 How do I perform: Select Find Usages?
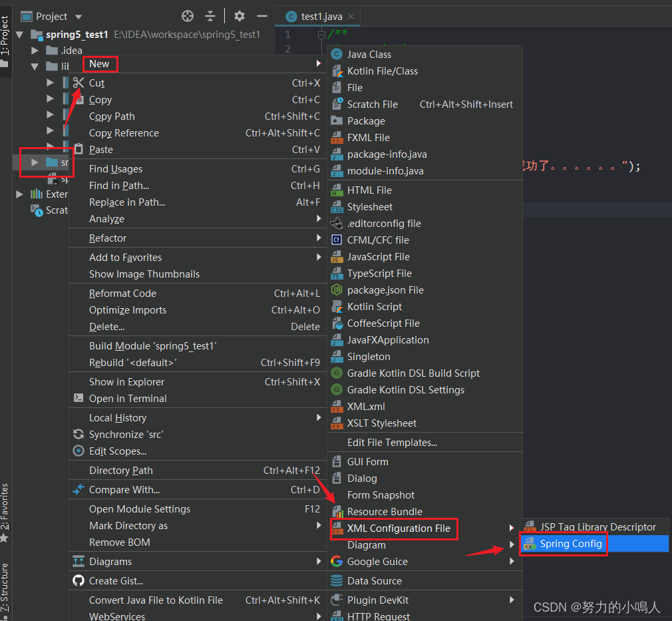click(198, 169)
